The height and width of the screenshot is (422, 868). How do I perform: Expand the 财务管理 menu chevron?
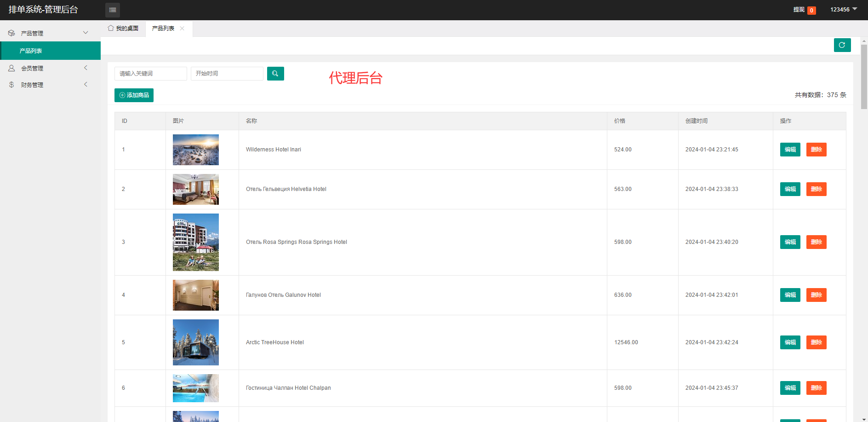(86, 84)
